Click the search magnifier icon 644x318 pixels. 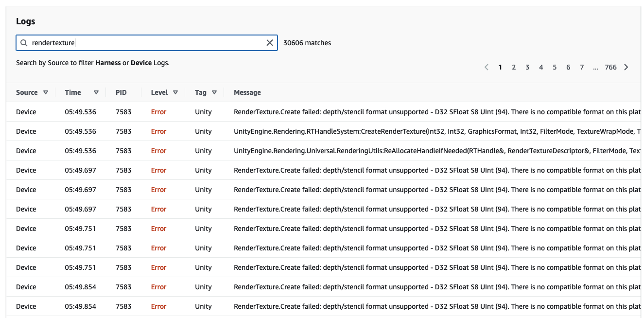click(24, 43)
